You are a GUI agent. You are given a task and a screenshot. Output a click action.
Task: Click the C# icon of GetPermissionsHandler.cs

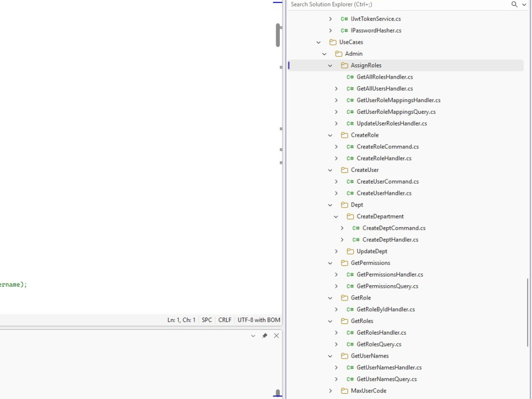pos(350,275)
